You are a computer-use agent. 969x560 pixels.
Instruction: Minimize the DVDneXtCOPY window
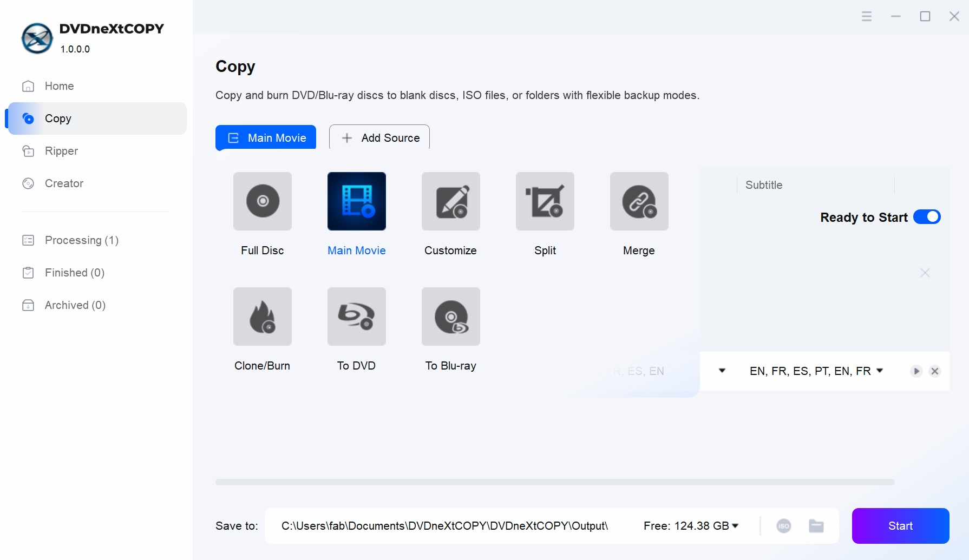coord(896,16)
